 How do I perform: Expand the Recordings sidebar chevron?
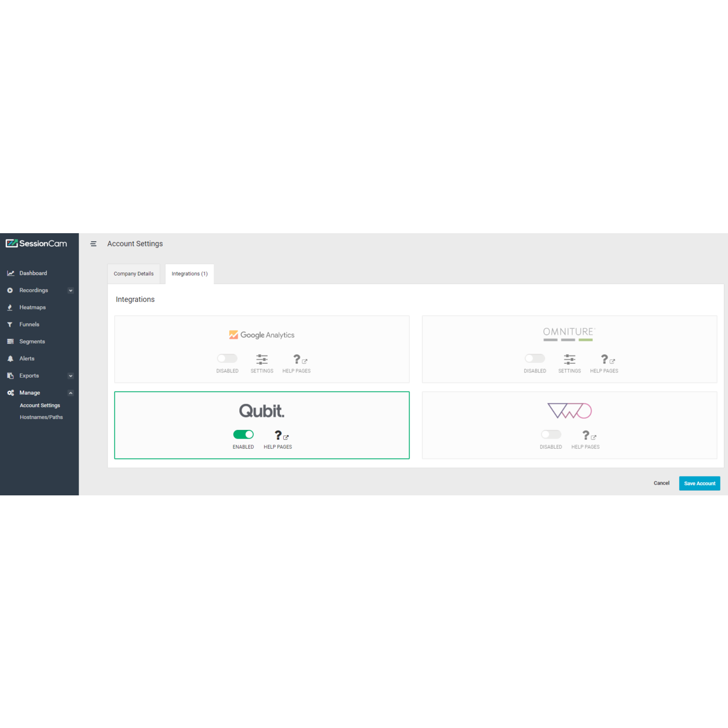[71, 291]
